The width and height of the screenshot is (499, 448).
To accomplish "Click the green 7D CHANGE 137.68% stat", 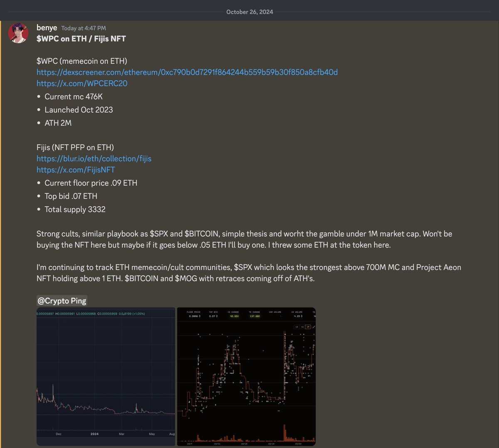I will click(255, 316).
